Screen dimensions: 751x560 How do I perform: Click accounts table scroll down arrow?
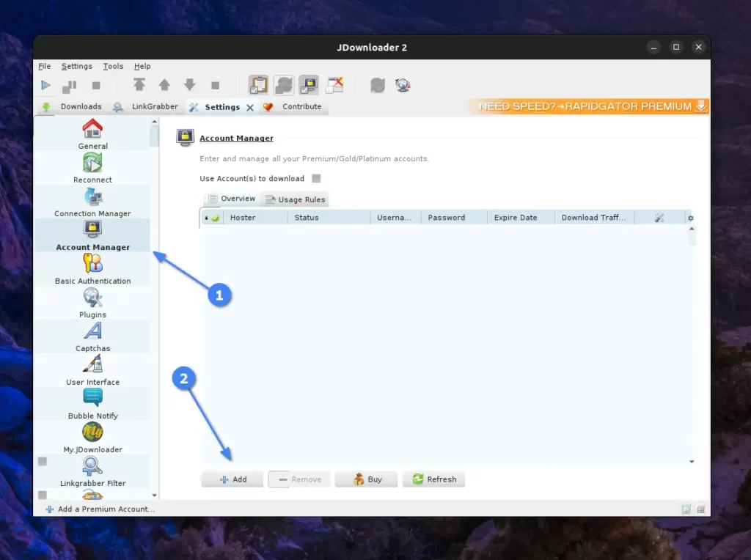[692, 462]
